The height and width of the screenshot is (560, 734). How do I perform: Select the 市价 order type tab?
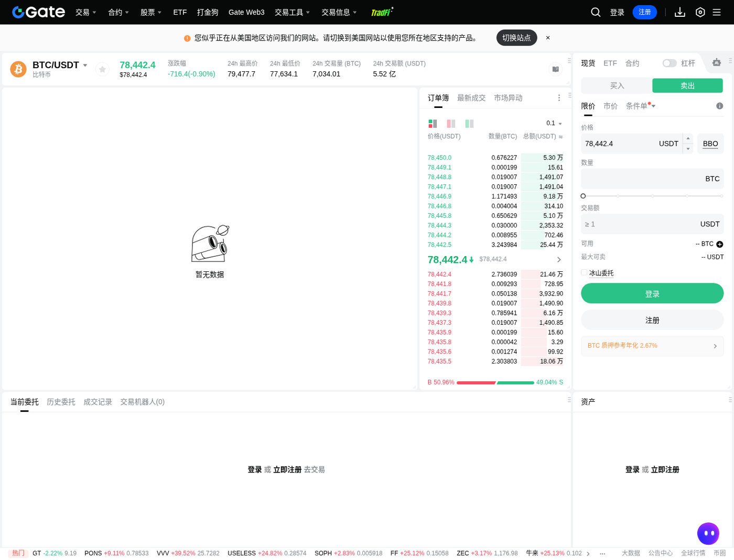tap(610, 106)
